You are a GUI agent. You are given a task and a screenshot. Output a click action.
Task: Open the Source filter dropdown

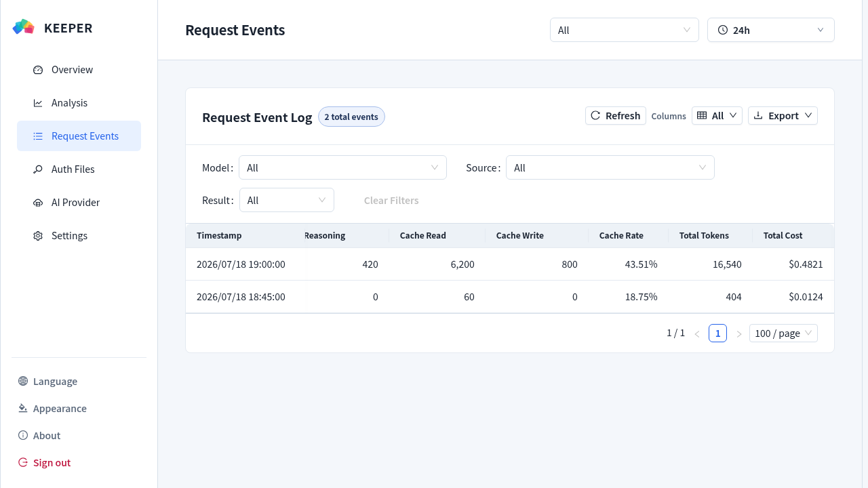tap(610, 167)
